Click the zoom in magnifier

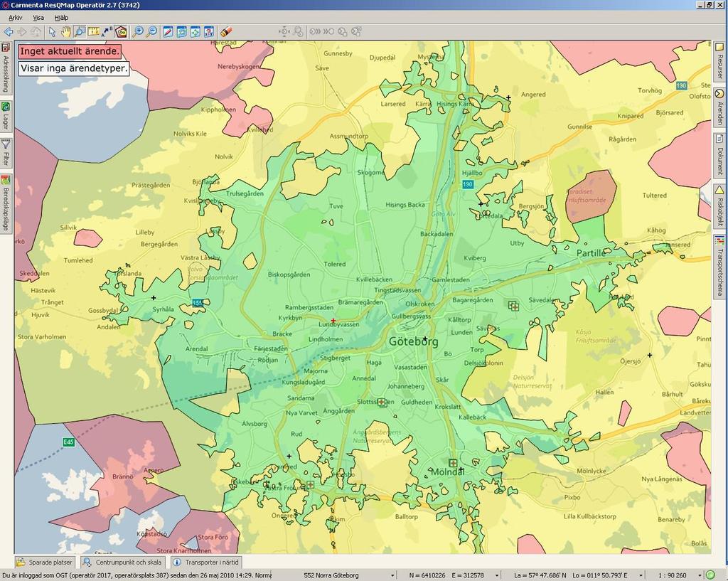[x=138, y=31]
